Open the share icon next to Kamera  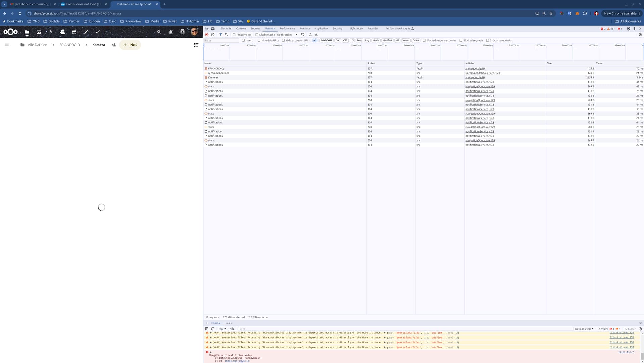pos(114,45)
